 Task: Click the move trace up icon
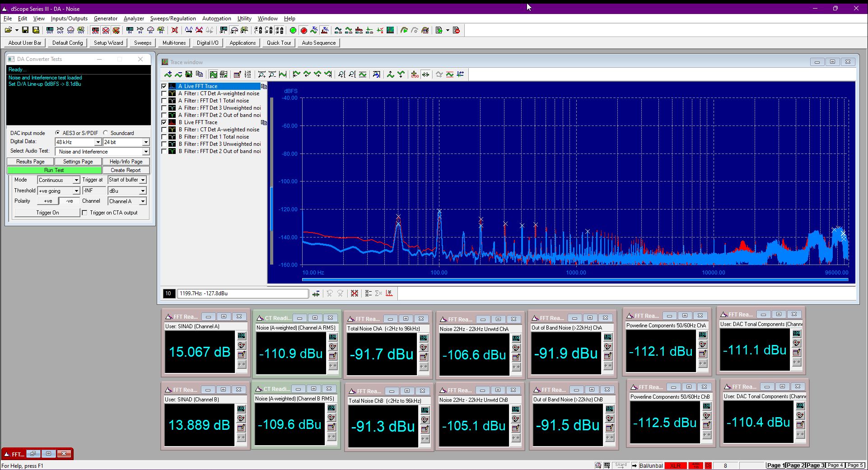tap(391, 74)
